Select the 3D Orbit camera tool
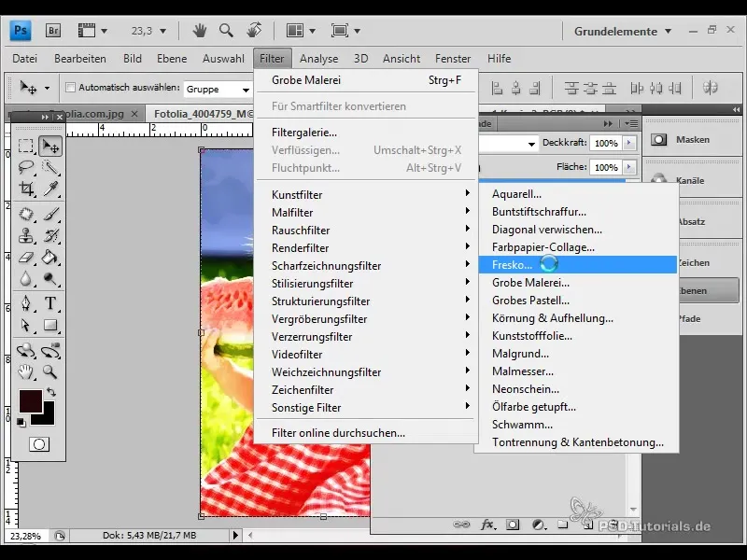Viewport: 747px width, 560px height. (x=50, y=351)
